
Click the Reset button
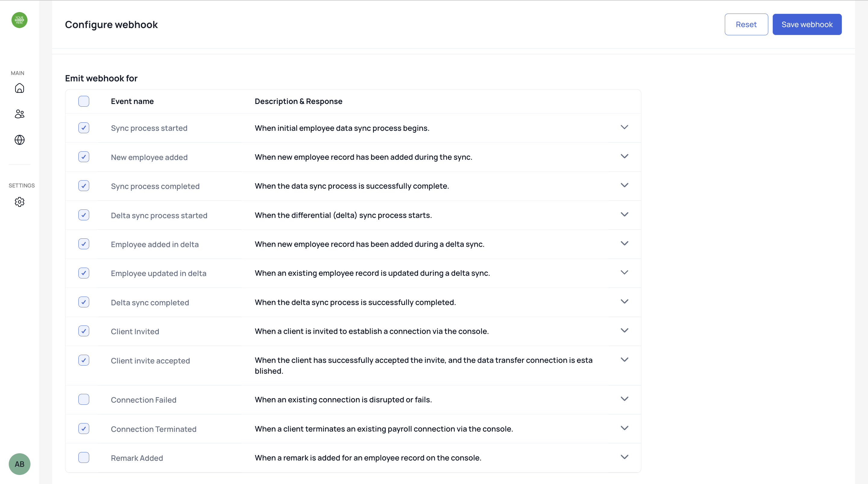pos(746,25)
